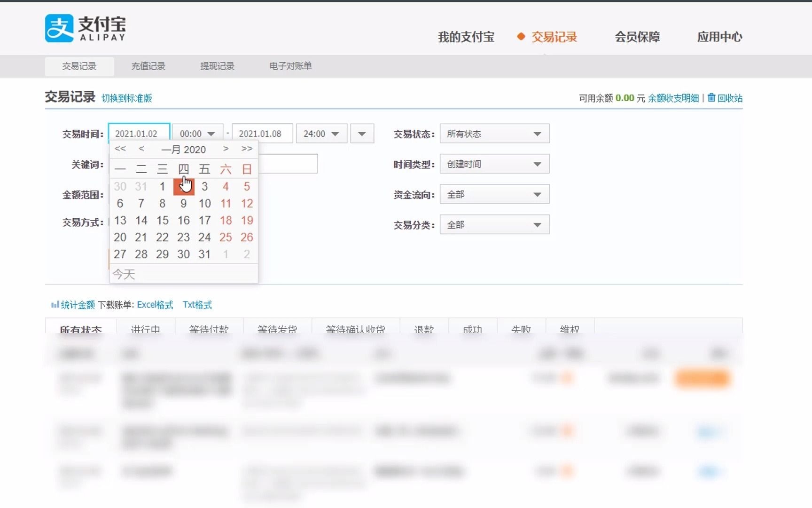Download bill in Excel格式
This screenshot has width=812, height=508.
point(155,305)
